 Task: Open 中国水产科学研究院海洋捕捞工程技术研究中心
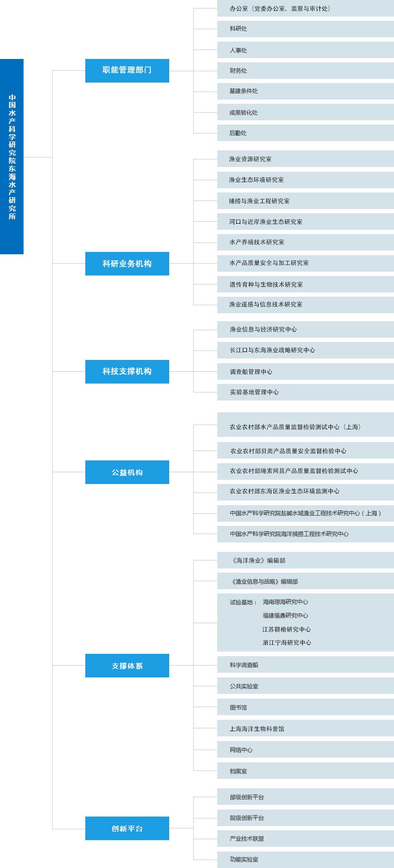tap(305, 534)
